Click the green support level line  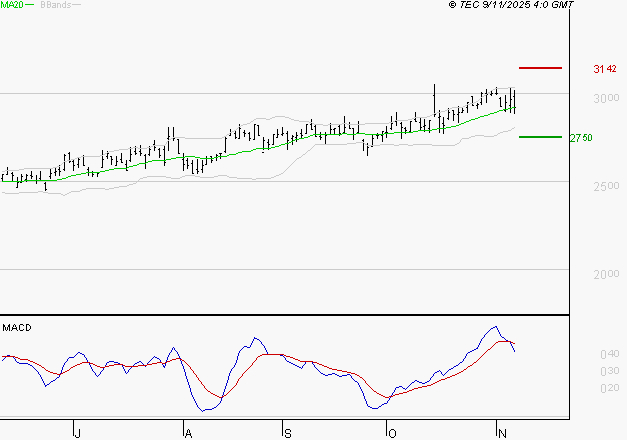coord(540,137)
